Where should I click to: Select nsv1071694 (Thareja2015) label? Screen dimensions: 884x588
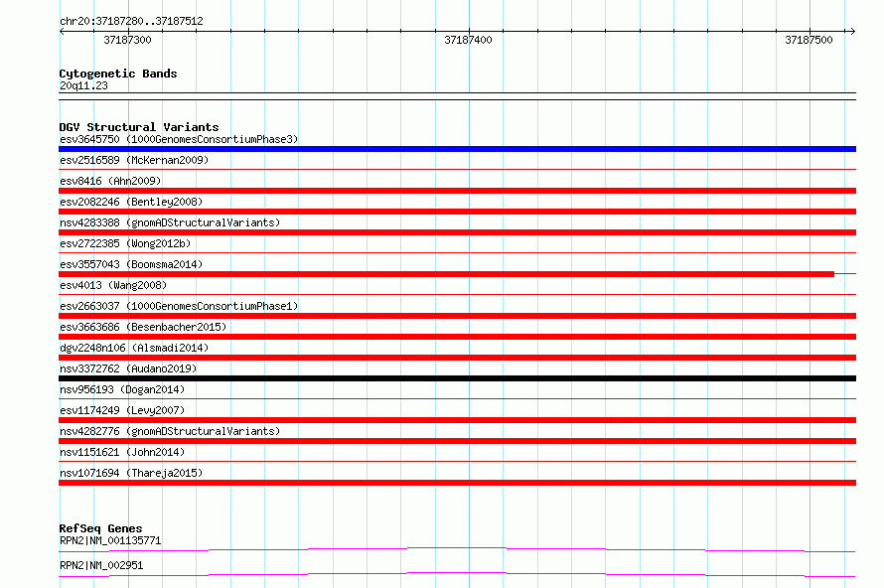tap(131, 473)
